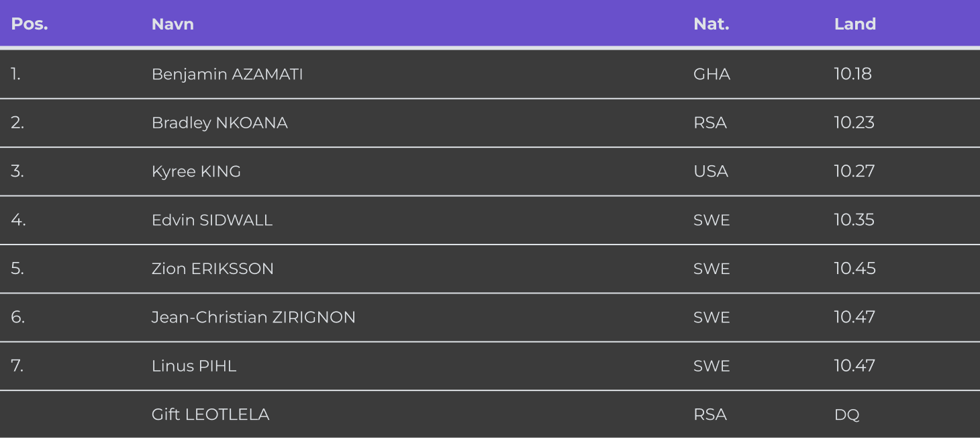Click the 10.45 result time
The width and height of the screenshot is (980, 438).
tap(854, 269)
